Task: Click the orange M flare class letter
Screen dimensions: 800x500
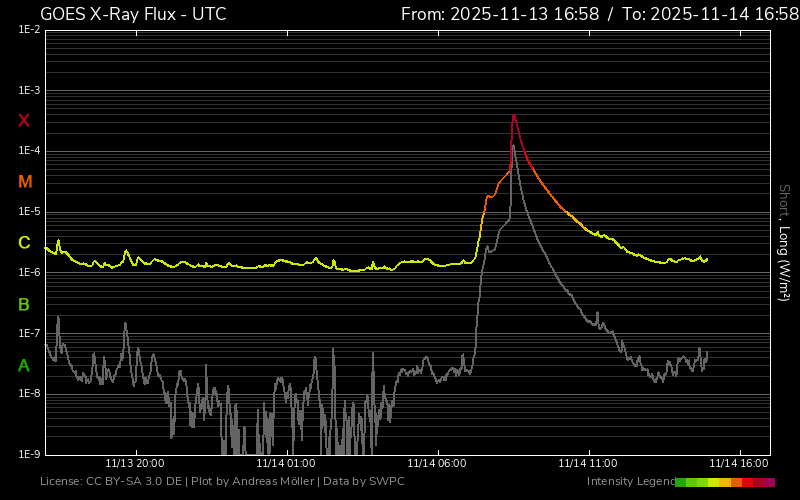Action: 25,182
